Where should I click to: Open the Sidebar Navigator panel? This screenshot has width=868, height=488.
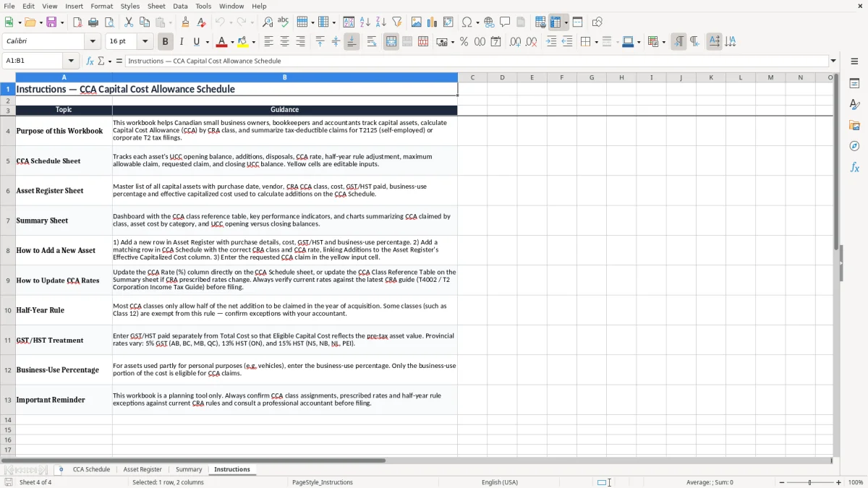pyautogui.click(x=854, y=146)
